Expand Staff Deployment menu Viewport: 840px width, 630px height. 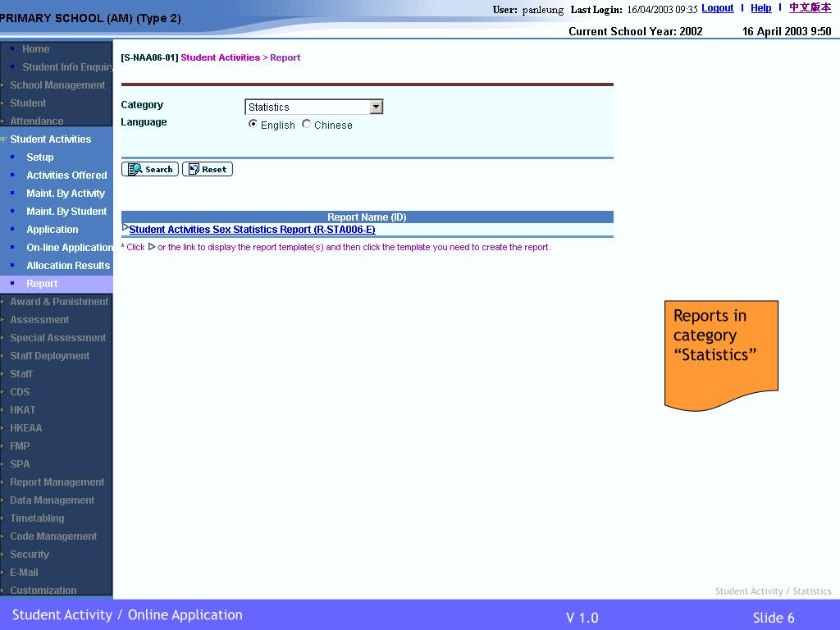pyautogui.click(x=50, y=356)
